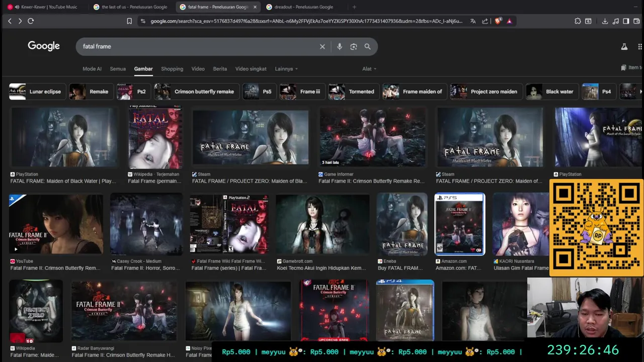
Task: Open the Brave Shields lion icon
Action: click(x=498, y=21)
